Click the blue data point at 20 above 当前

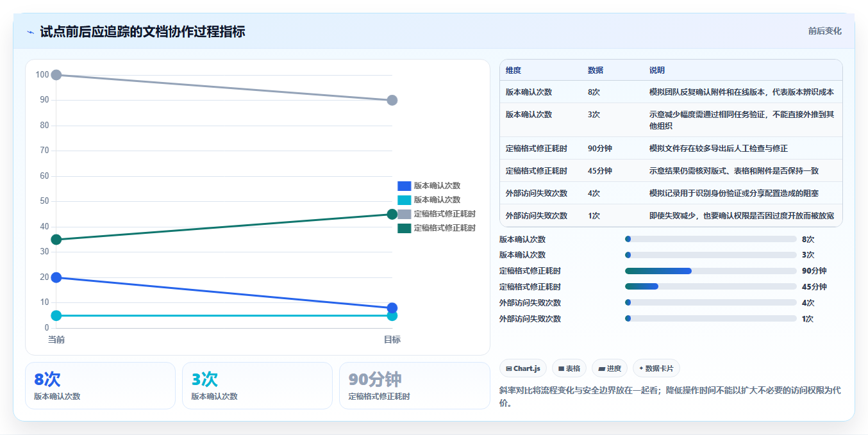[x=56, y=277]
